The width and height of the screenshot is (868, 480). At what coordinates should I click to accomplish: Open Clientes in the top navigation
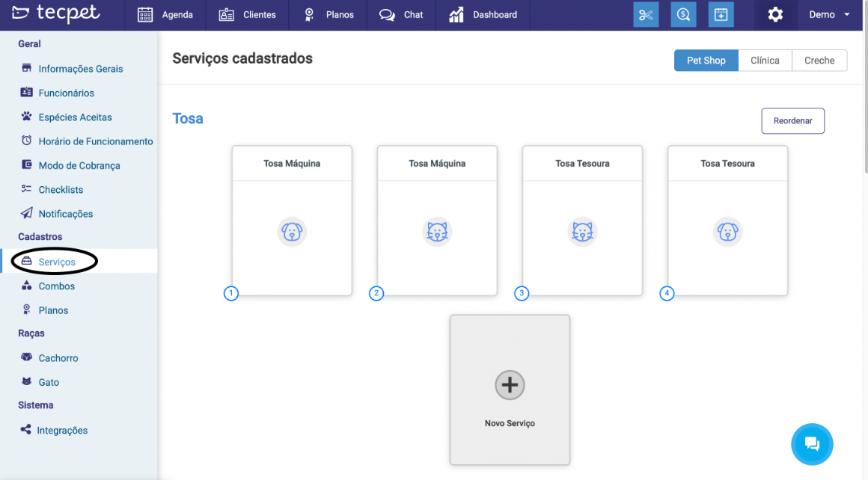(248, 15)
